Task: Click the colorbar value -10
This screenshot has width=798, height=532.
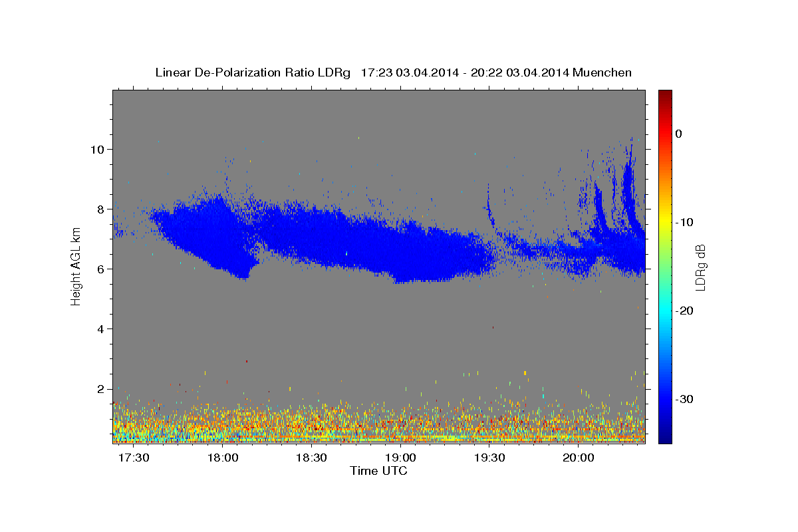Action: [x=684, y=222]
